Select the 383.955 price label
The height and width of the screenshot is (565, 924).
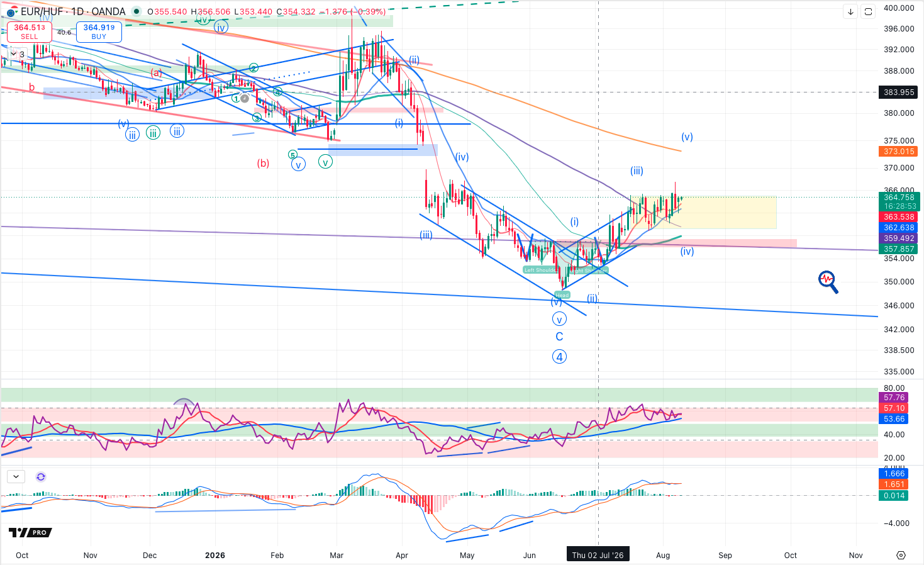(x=899, y=92)
